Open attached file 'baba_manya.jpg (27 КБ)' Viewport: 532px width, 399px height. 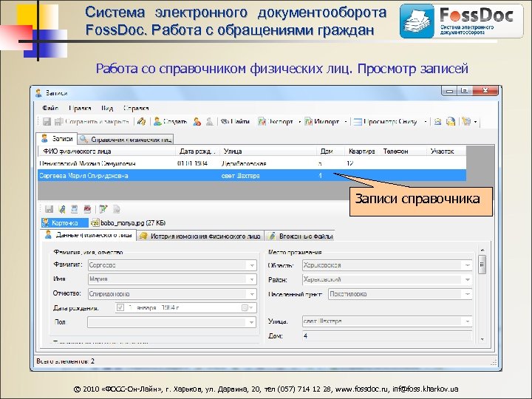[x=129, y=223]
